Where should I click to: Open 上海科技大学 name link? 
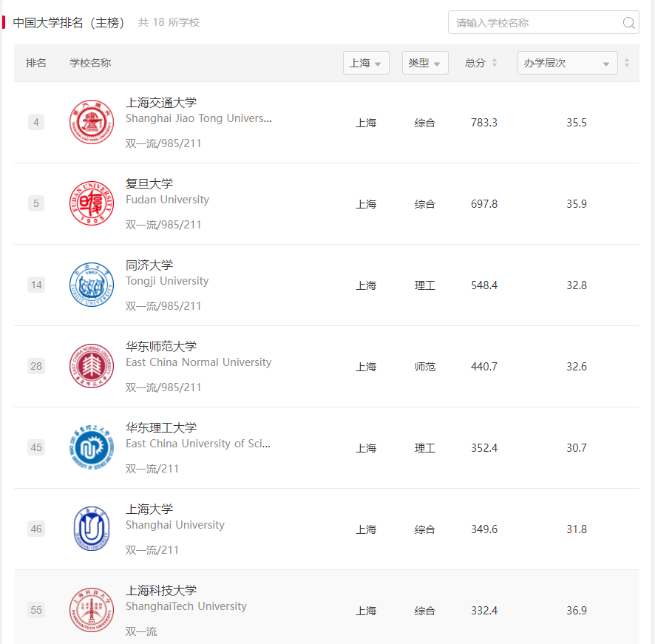click(161, 590)
